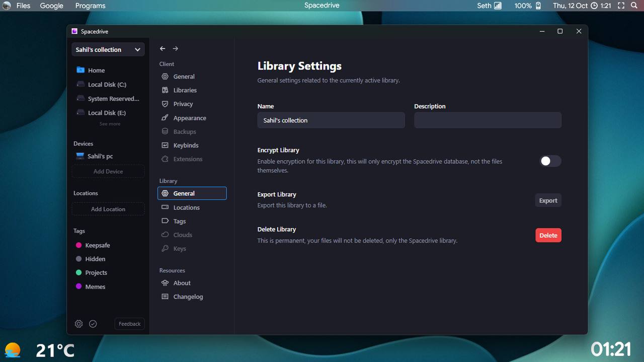Open the job manager checkmark icon

click(x=93, y=324)
